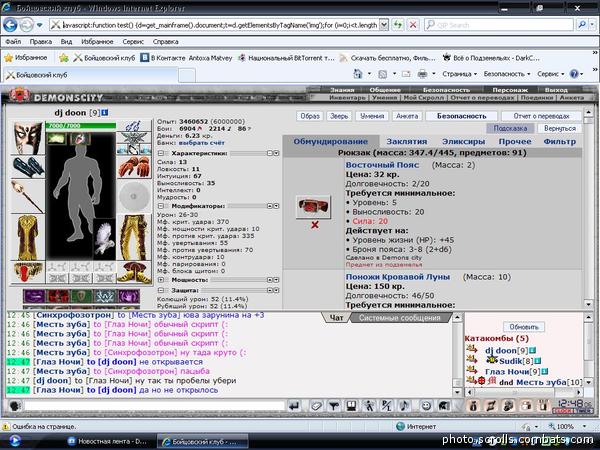
Task: Click the Образ button
Action: click(310, 116)
